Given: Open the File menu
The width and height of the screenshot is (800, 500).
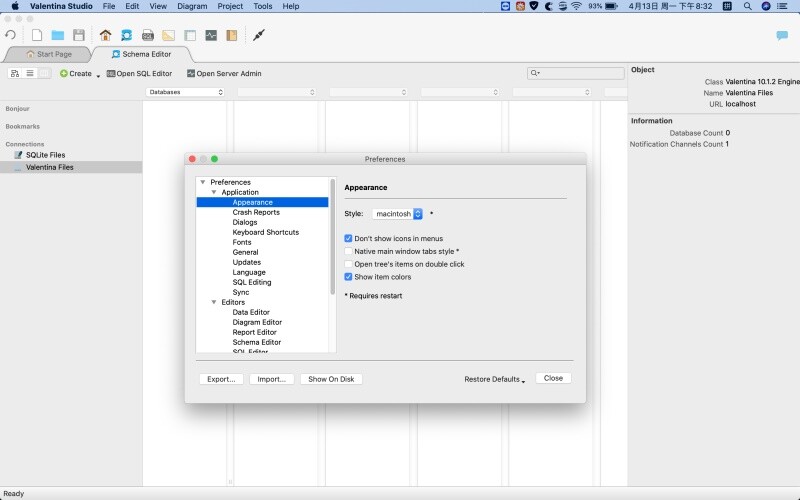Looking at the screenshot, I should 109,6.
